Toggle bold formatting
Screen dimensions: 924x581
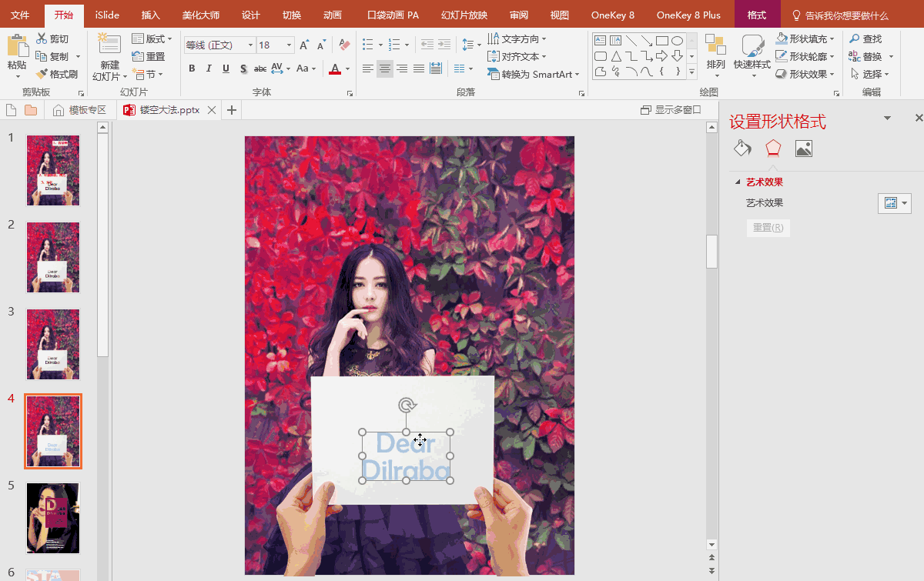[192, 68]
